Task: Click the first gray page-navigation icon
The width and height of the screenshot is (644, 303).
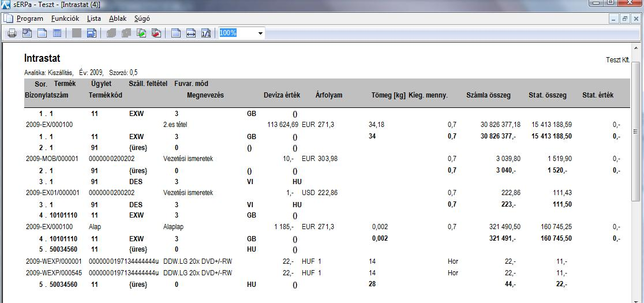Action: (111, 33)
